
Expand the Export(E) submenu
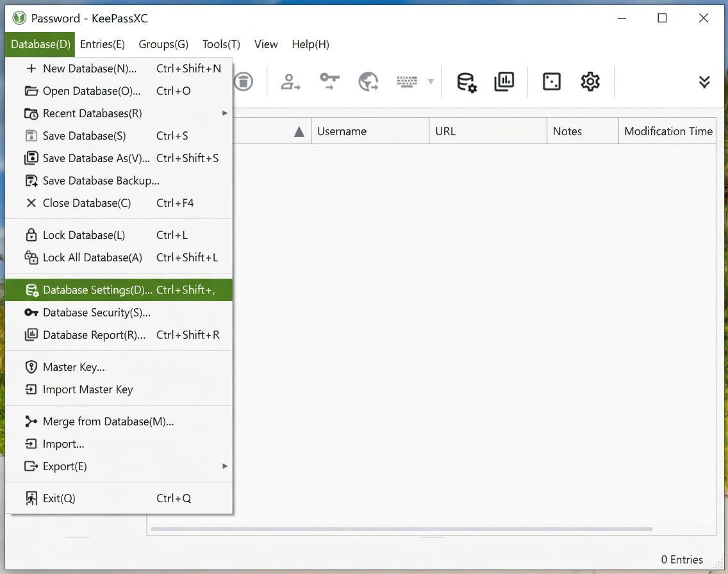(x=119, y=466)
